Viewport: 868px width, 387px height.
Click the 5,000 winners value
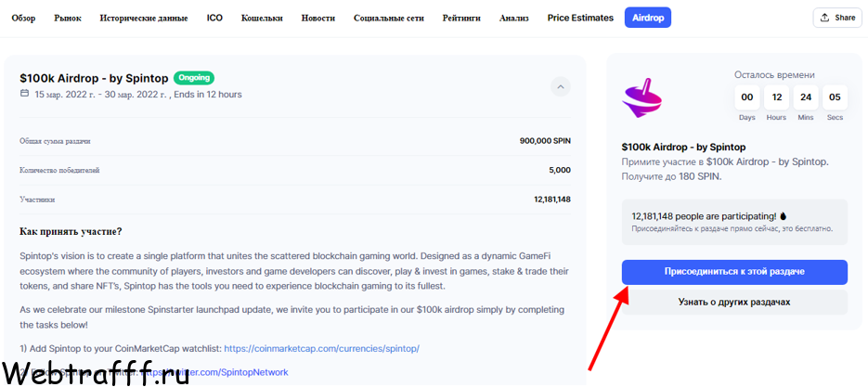pyautogui.click(x=560, y=171)
